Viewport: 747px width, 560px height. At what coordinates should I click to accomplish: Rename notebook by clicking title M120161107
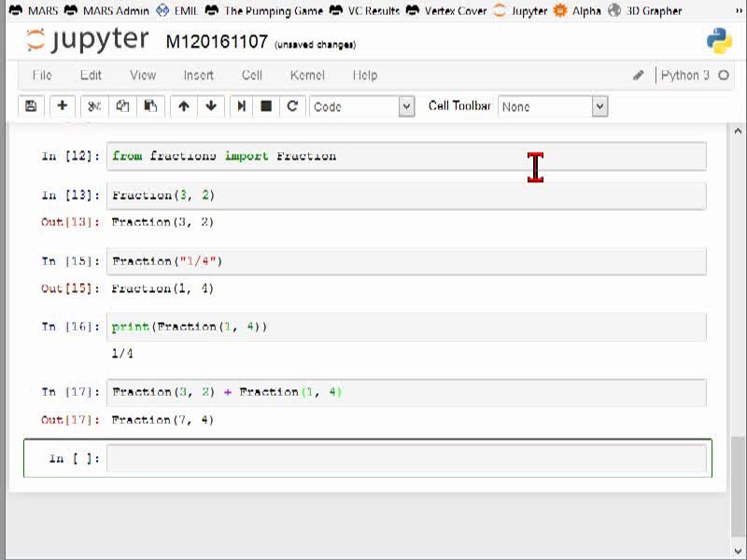(x=217, y=42)
